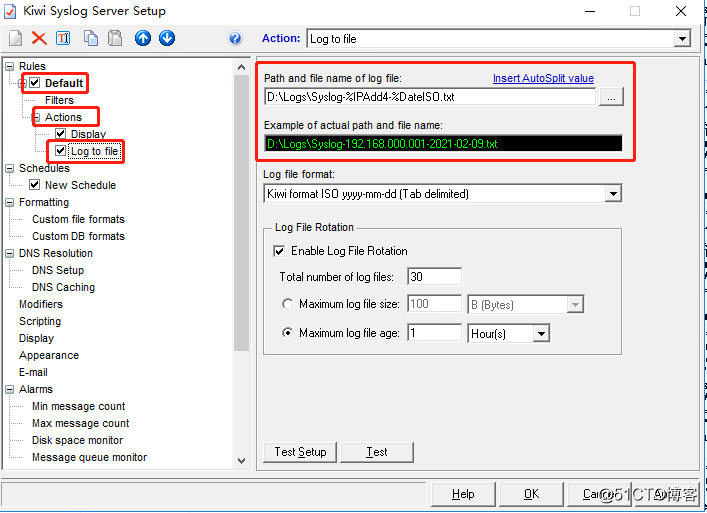707x513 pixels.
Task: Click the Insert AutoSplit value link
Action: 543,78
